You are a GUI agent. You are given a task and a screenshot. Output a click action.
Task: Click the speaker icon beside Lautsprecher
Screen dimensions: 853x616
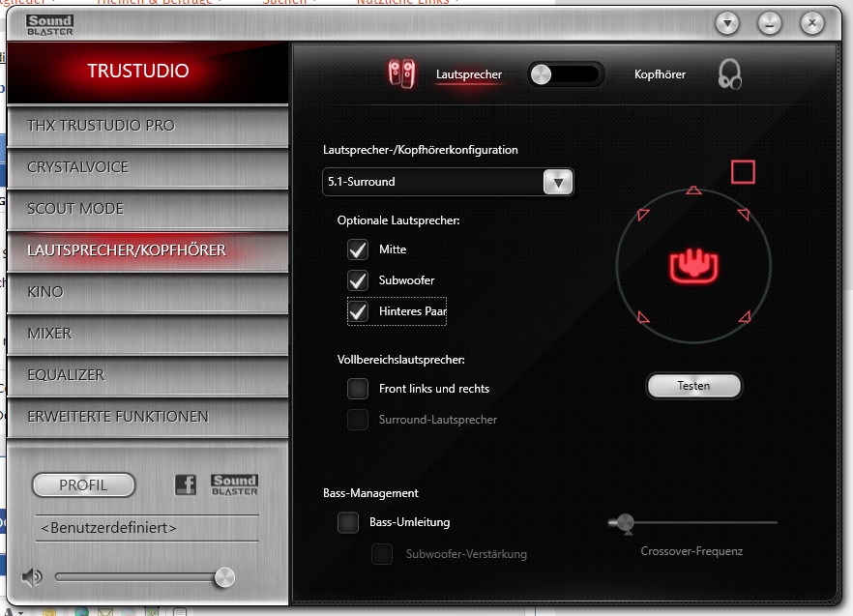[401, 74]
